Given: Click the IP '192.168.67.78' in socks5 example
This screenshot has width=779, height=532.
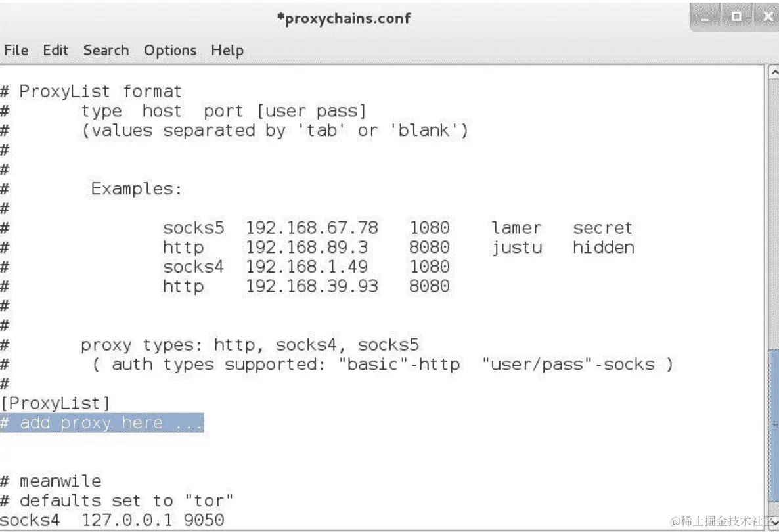Looking at the screenshot, I should point(312,227).
